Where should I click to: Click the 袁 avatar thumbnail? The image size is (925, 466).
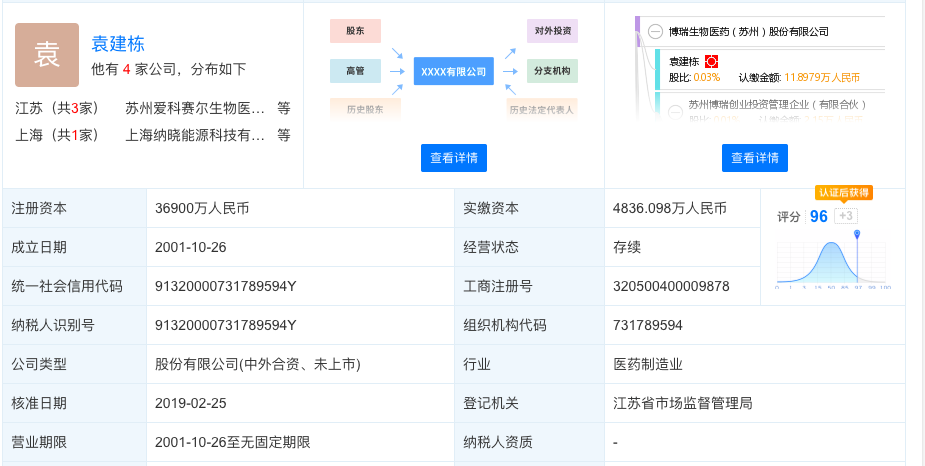(x=47, y=55)
